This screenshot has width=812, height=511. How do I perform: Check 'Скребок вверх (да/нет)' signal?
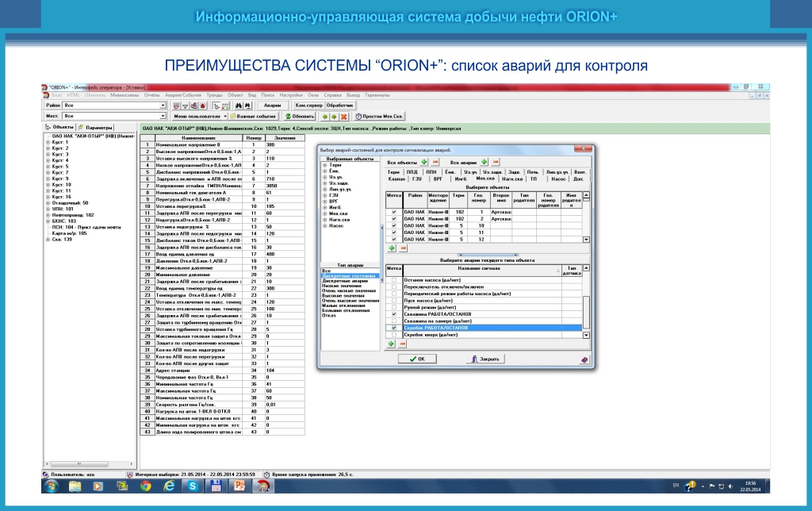(394, 334)
